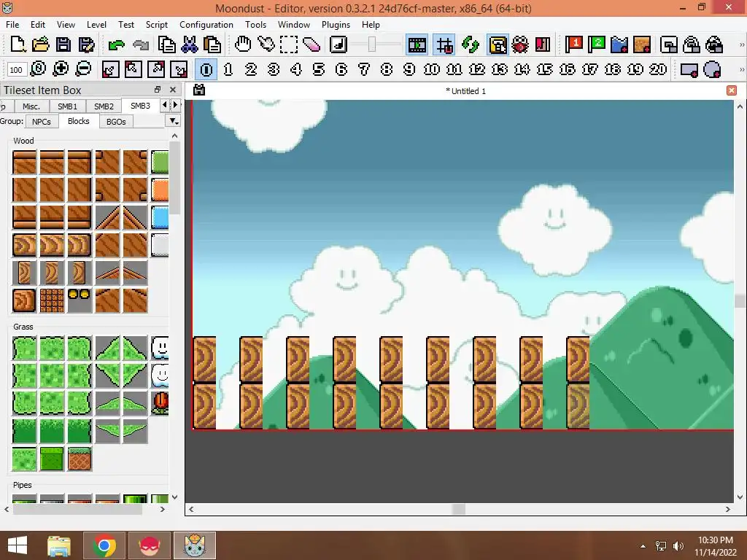This screenshot has height=560, width=747.
Task: Place player 2 start flag
Action: 597,44
